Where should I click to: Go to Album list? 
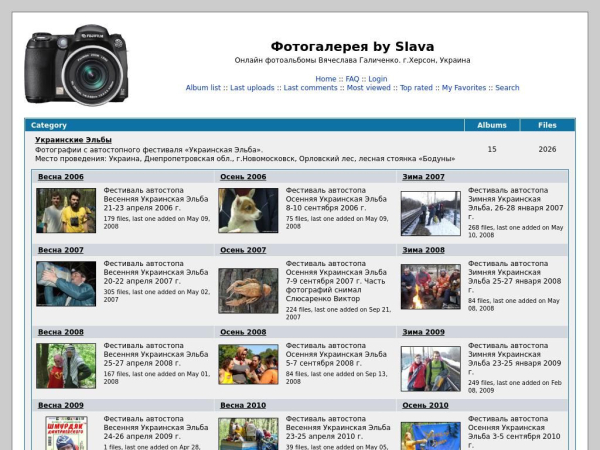click(203, 88)
